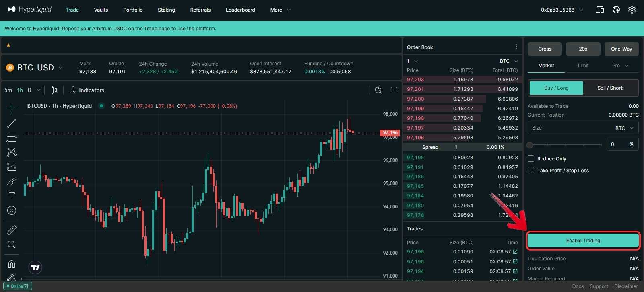Open the Leaderboard page
The width and height of the screenshot is (644, 292).
point(240,10)
